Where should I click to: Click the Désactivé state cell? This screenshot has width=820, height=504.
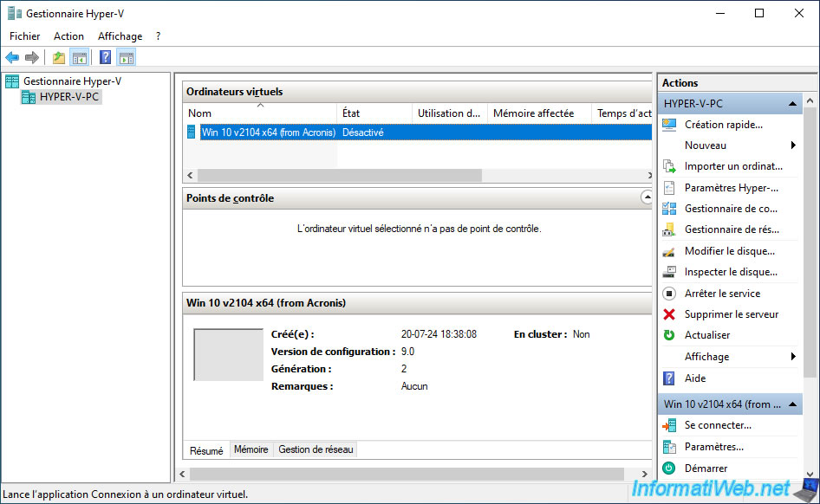coord(362,132)
